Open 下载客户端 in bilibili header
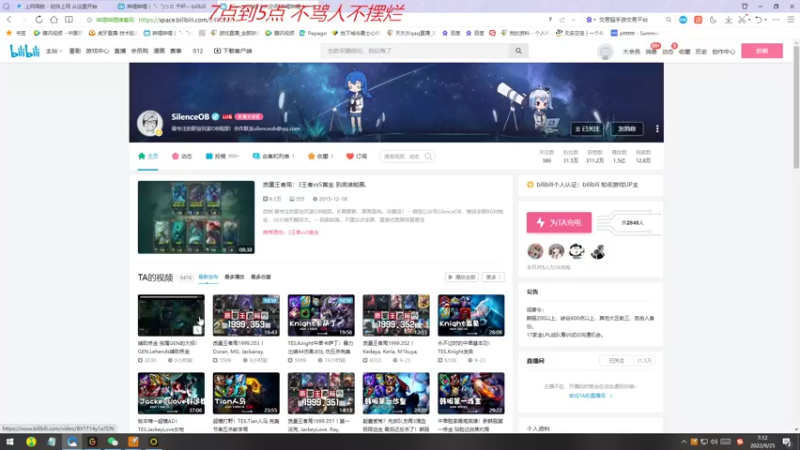Screen dimensions: 800x450 233,51
